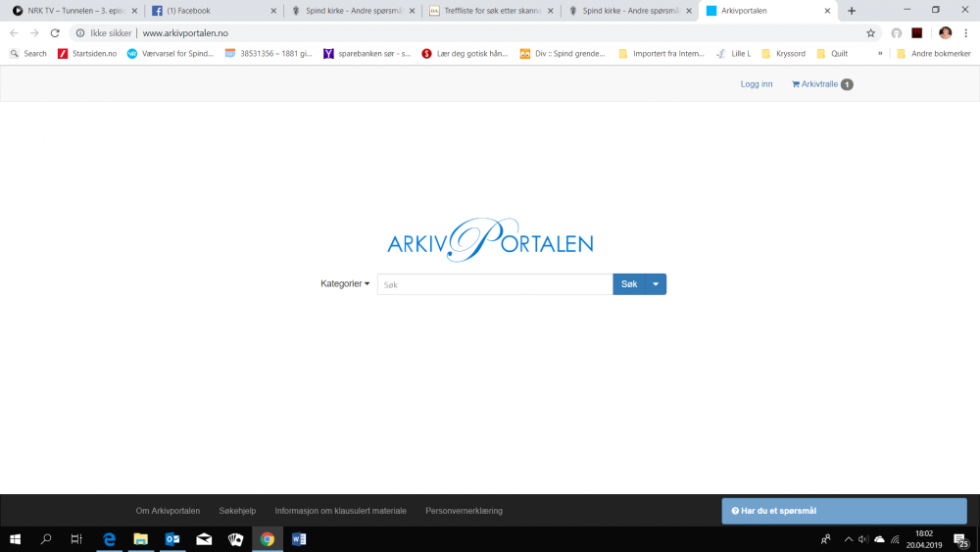Open the sparebanken sør bookmark
Image resolution: width=980 pixels, height=552 pixels.
(x=367, y=54)
